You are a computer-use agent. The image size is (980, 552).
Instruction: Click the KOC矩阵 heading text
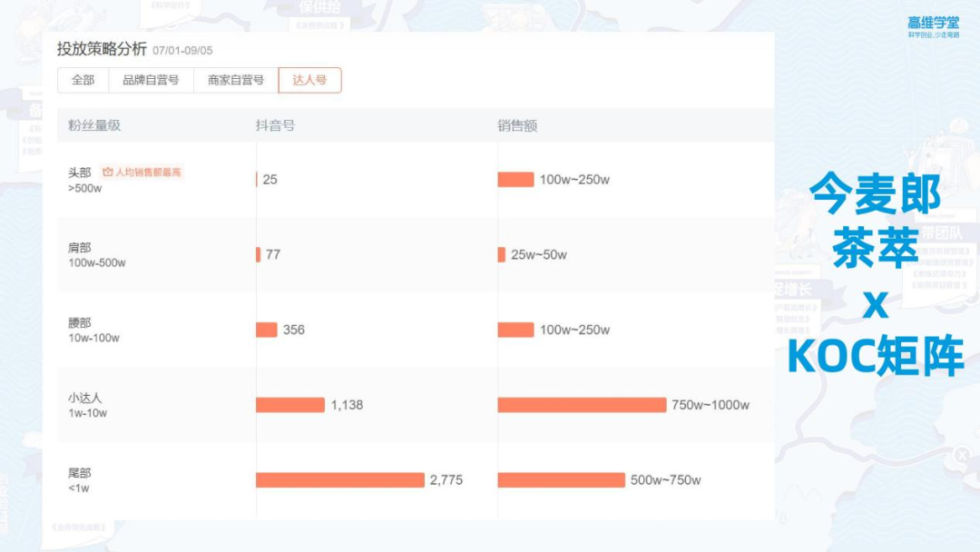[x=875, y=356]
